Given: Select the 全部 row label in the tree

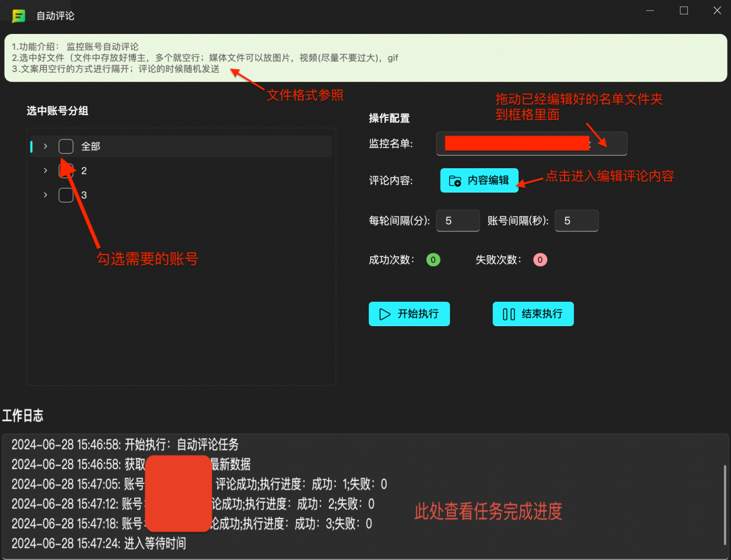Looking at the screenshot, I should point(90,146).
